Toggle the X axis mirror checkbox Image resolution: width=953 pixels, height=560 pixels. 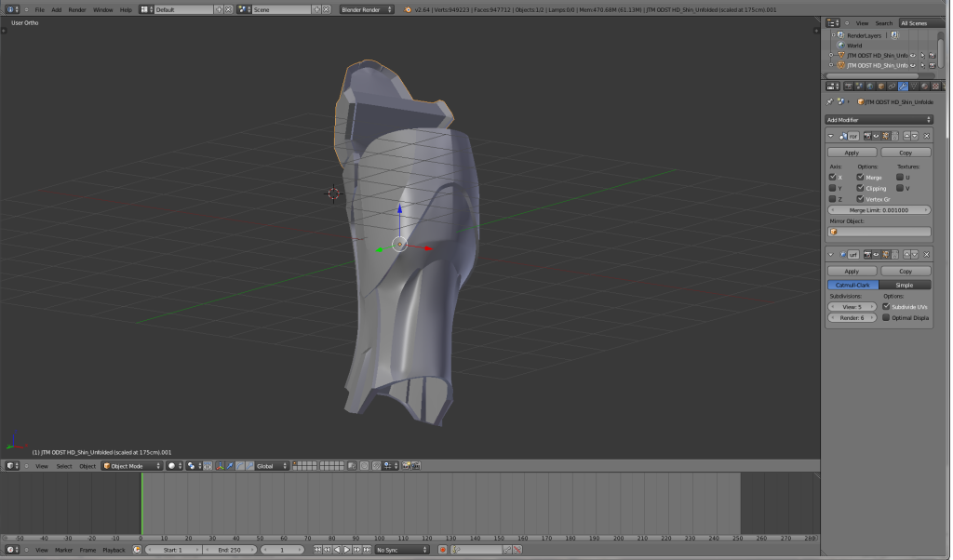[x=833, y=178]
